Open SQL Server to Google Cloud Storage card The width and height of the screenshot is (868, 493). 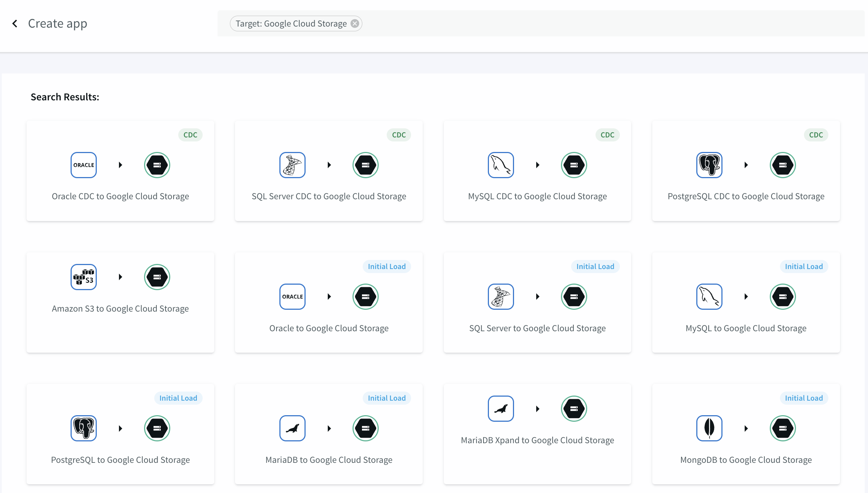coord(537,328)
